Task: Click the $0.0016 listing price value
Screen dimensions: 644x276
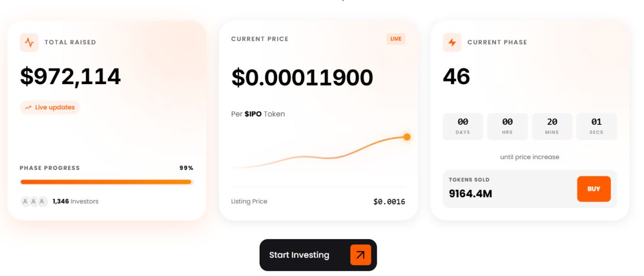Action: (x=389, y=202)
